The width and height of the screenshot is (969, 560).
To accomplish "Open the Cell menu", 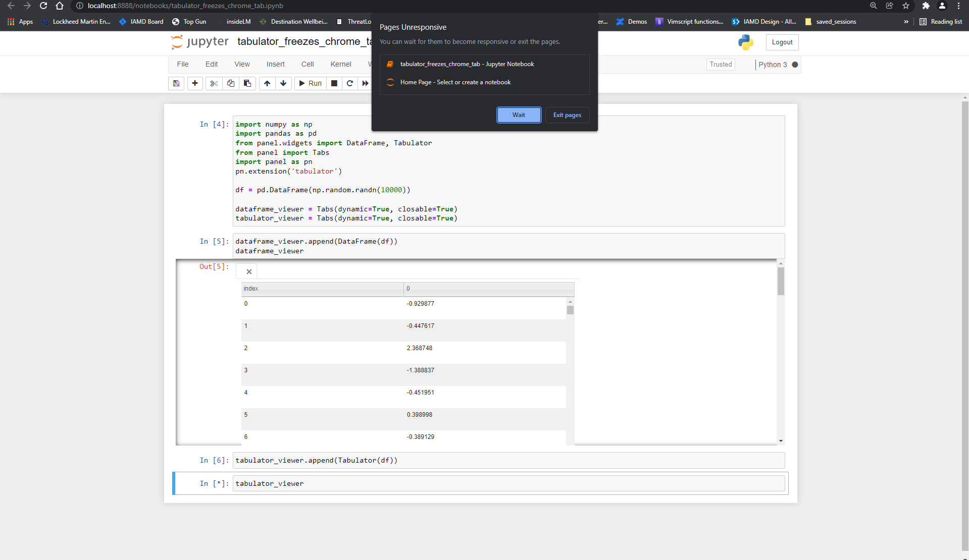I will (308, 64).
